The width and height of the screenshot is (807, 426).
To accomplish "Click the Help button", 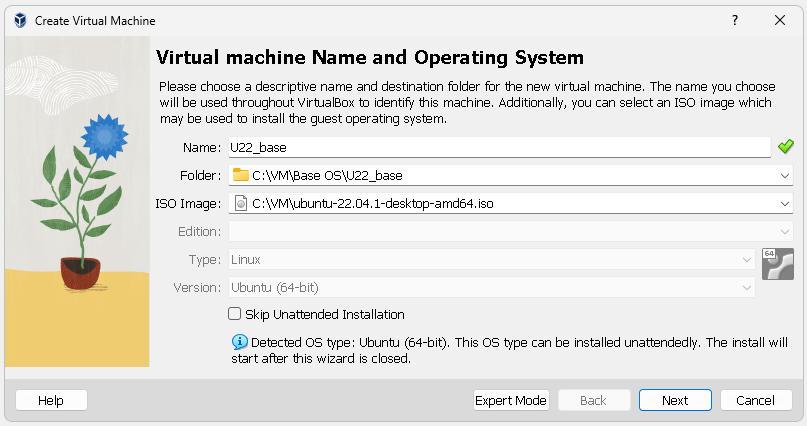I will (x=51, y=400).
